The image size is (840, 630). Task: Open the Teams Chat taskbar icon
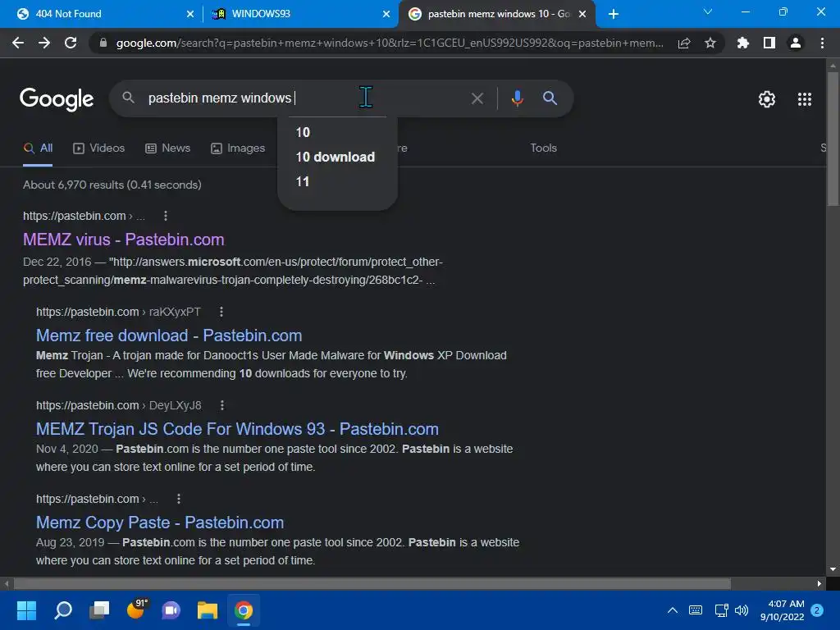tap(171, 610)
